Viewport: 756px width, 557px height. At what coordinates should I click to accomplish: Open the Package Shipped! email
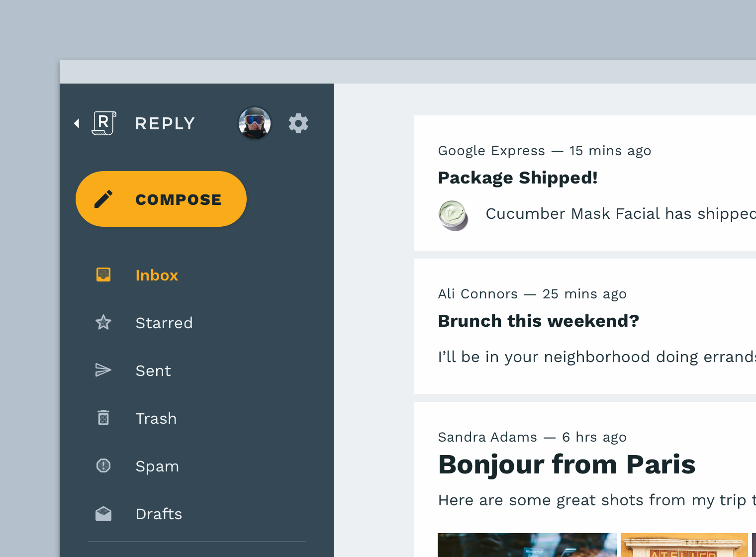[x=518, y=178]
